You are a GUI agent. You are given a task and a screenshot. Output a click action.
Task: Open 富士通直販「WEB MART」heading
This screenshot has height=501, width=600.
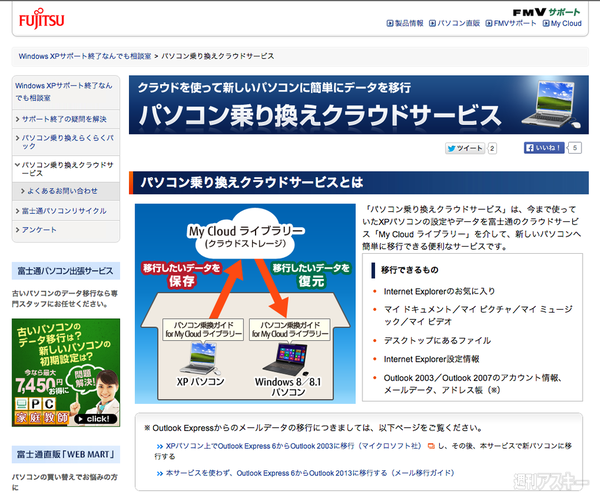tap(65, 455)
